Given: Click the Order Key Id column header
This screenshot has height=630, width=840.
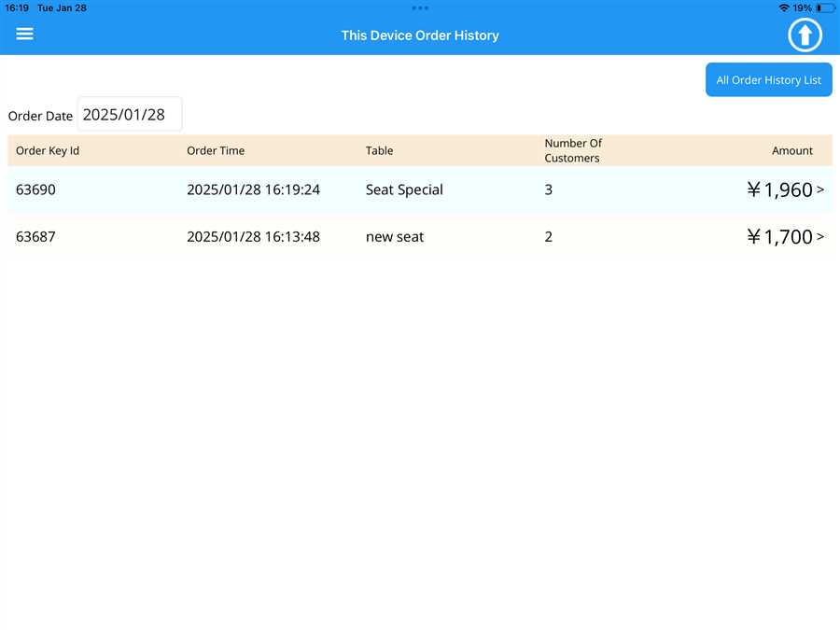Looking at the screenshot, I should point(48,150).
